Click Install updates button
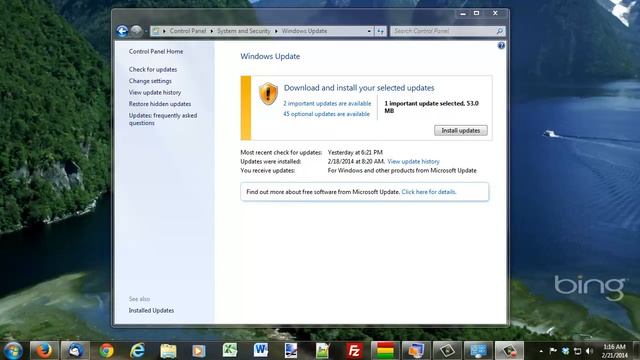Screen dimensions: 640x360 tap(460, 131)
